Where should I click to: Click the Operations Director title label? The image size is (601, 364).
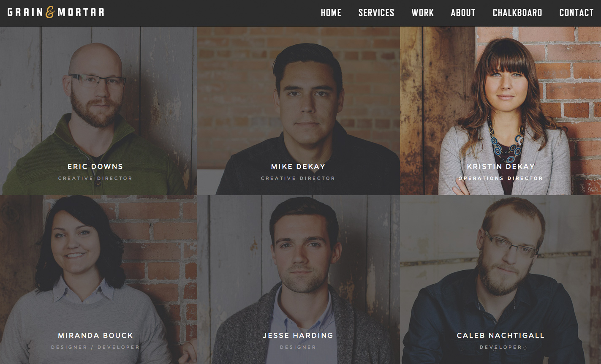(x=501, y=178)
